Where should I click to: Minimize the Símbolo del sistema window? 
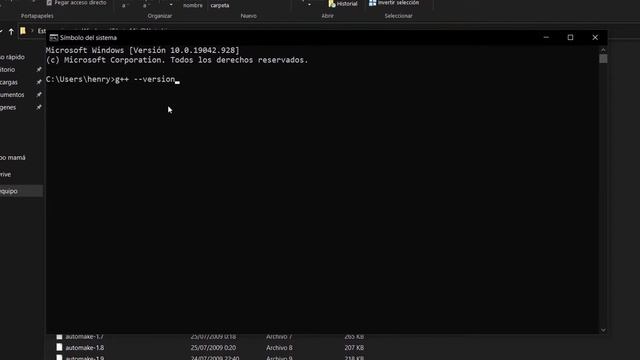[546, 38]
